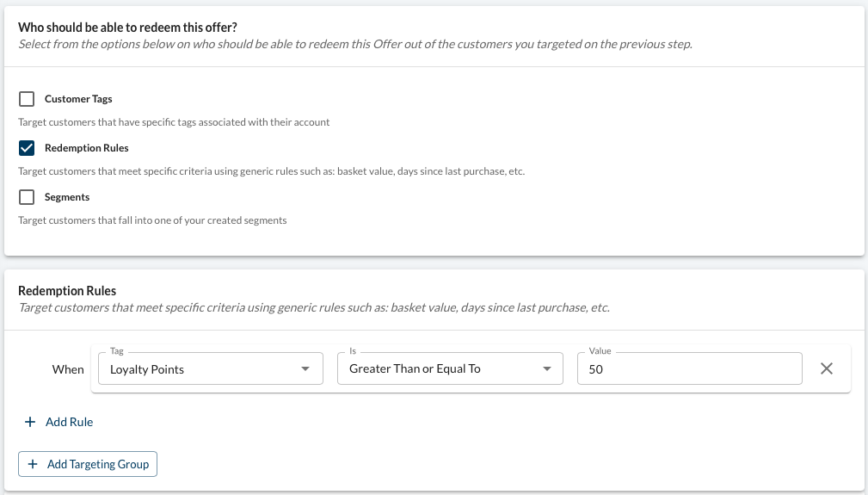This screenshot has height=495, width=868.
Task: Click the Segments label text
Action: point(67,197)
